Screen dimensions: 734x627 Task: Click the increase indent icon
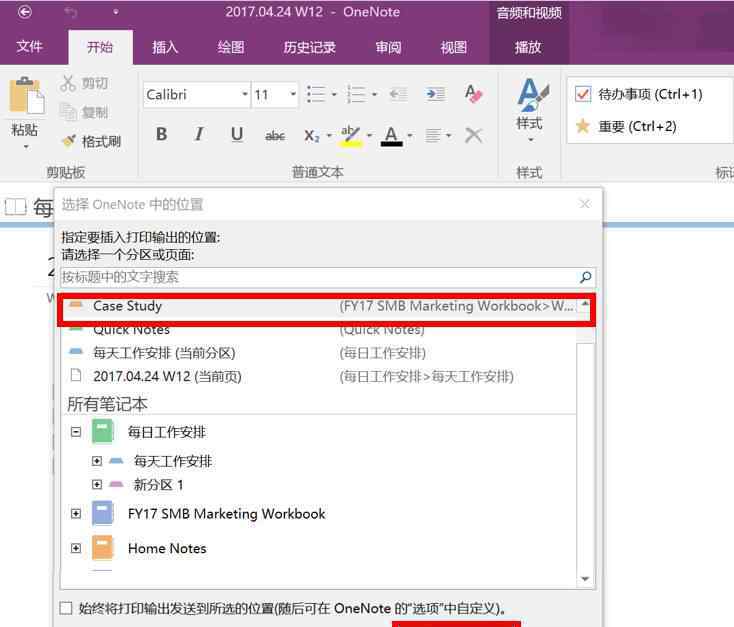coord(435,94)
